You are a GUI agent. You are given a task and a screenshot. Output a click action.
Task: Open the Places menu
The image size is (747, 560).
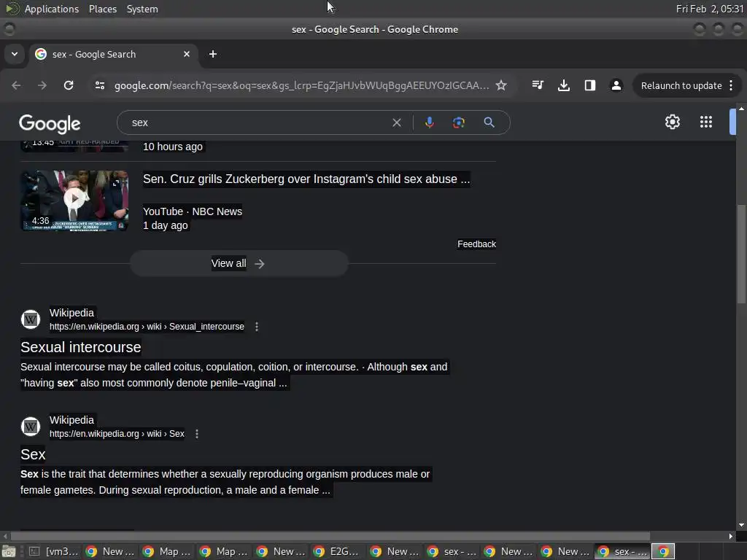click(x=103, y=9)
